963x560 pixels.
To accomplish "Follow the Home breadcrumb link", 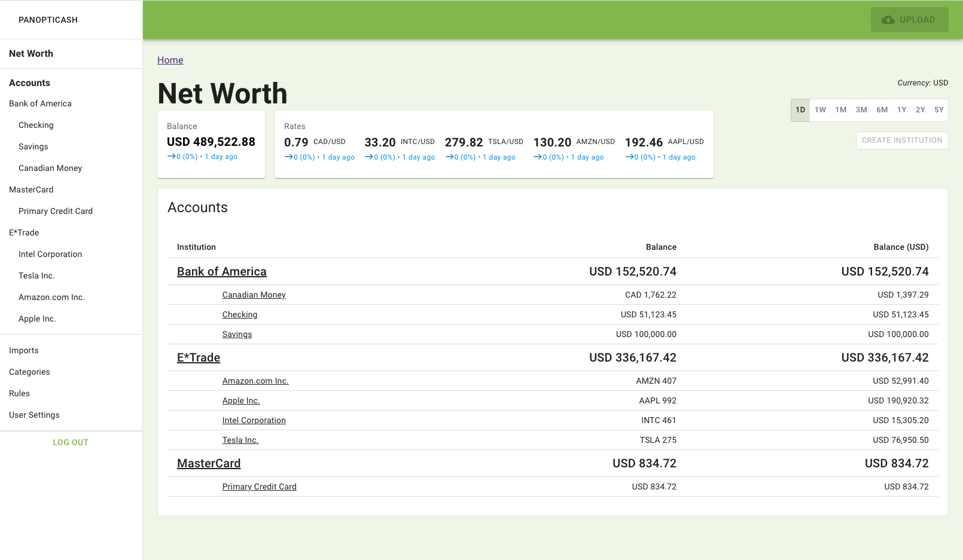I will 170,60.
